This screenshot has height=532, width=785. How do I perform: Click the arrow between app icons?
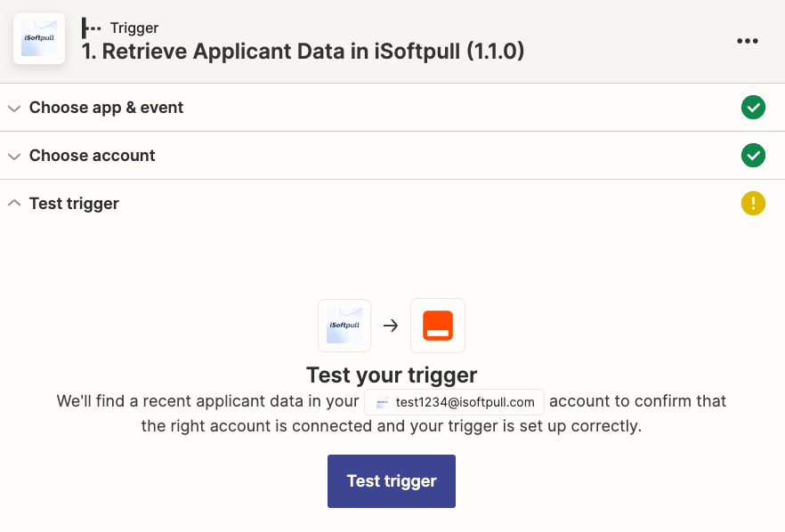click(391, 326)
